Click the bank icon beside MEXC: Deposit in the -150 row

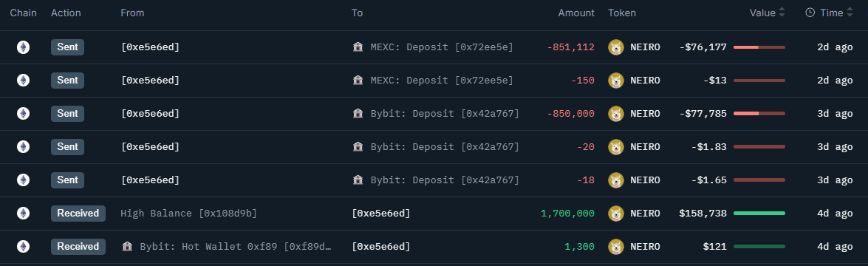point(358,81)
